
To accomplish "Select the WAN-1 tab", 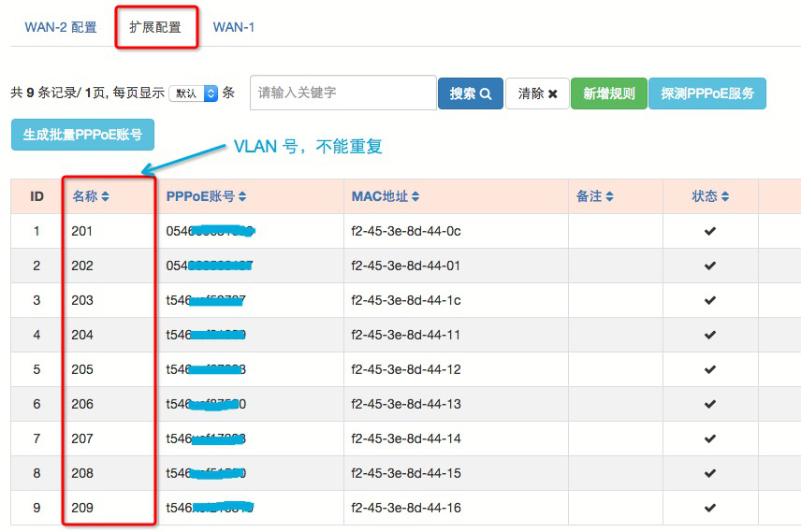I will tap(234, 27).
